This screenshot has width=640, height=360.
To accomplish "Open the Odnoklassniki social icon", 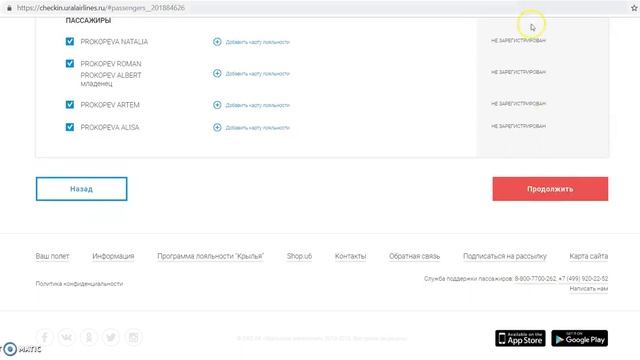I will [x=89, y=337].
